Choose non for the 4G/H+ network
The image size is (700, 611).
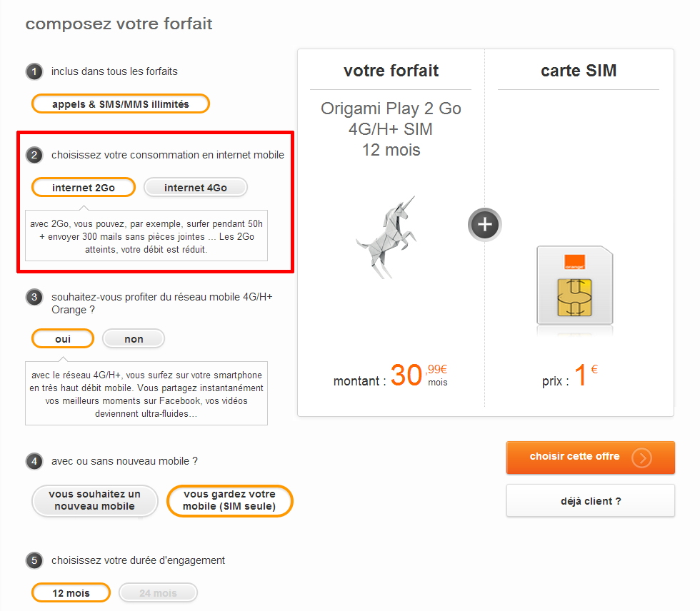point(134,338)
